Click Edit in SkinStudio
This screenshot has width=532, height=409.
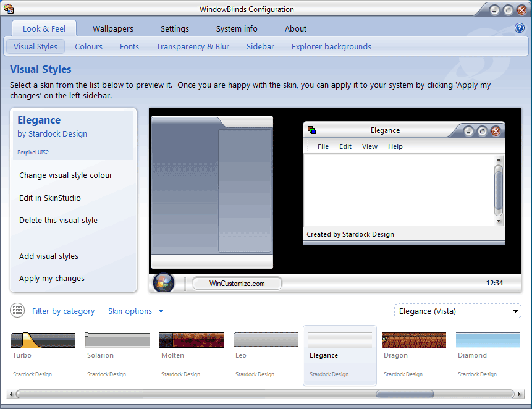click(x=50, y=198)
